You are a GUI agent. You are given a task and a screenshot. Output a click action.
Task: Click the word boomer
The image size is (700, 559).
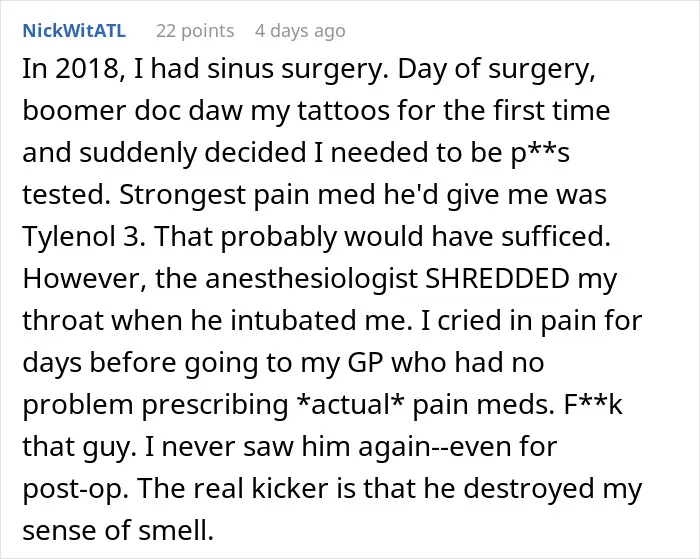75,111
